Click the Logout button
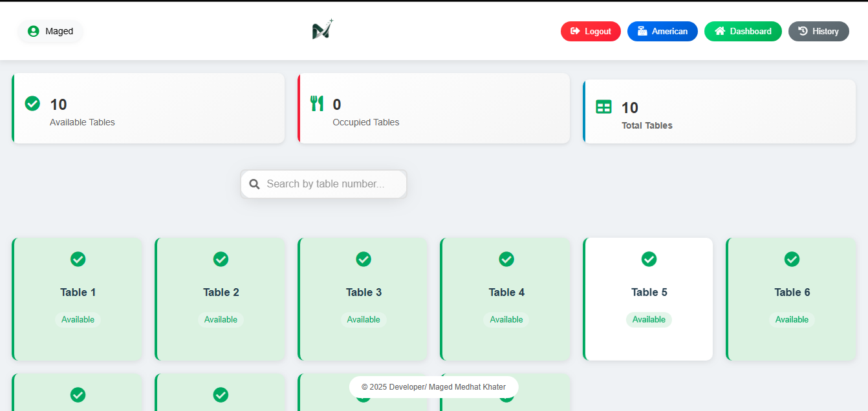Image resolution: width=868 pixels, height=411 pixels. click(x=591, y=31)
